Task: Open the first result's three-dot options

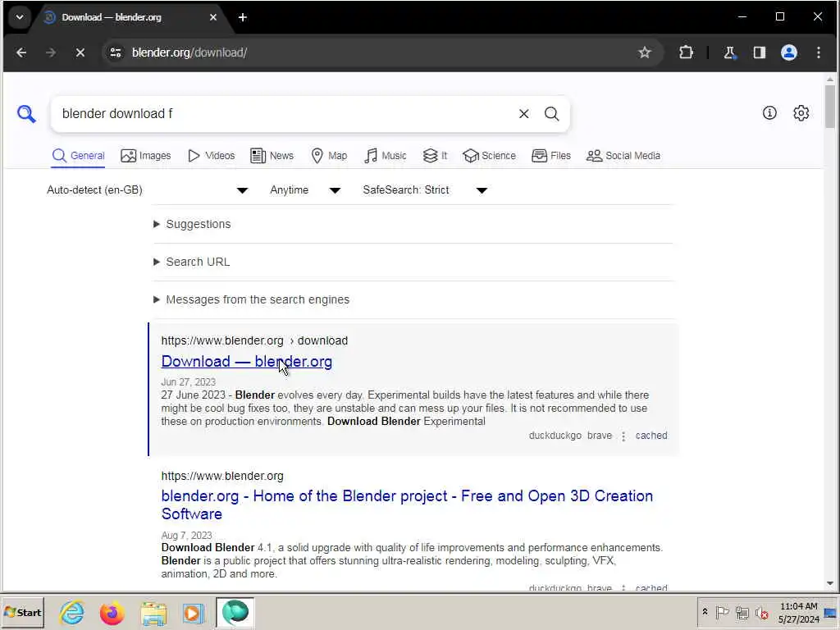Action: tap(623, 436)
